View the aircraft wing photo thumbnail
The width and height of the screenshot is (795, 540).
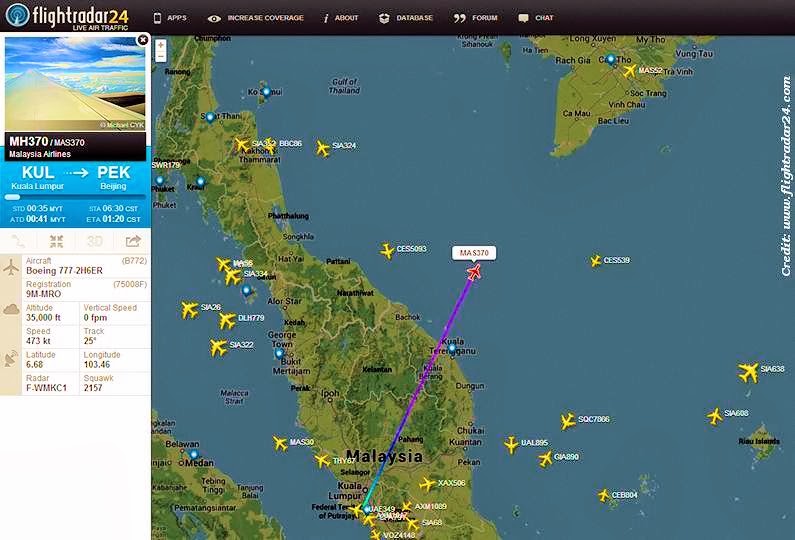[75, 84]
